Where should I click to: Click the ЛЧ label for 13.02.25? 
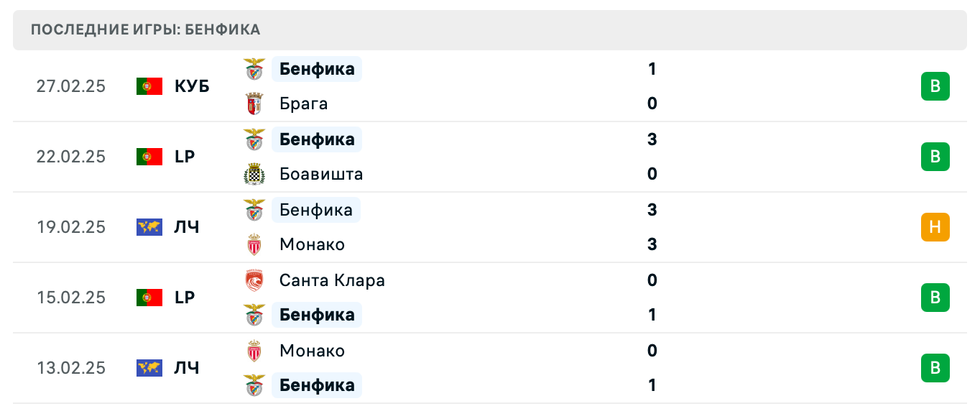187,368
